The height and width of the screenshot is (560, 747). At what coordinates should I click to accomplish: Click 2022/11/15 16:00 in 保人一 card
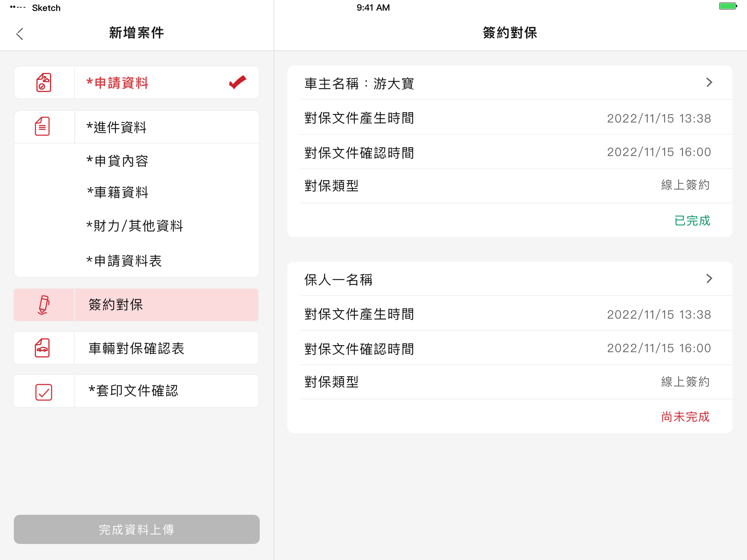(659, 348)
